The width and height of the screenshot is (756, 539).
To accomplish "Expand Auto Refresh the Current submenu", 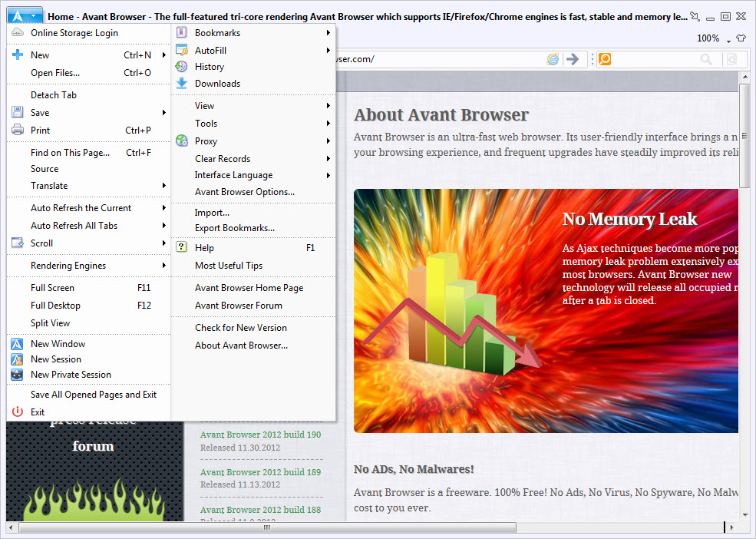I will tap(164, 208).
